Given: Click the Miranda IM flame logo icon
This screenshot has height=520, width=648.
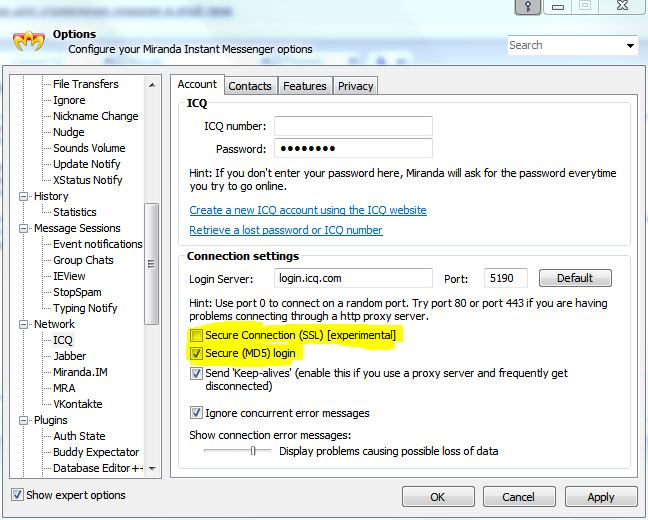Looking at the screenshot, I should point(29,41).
